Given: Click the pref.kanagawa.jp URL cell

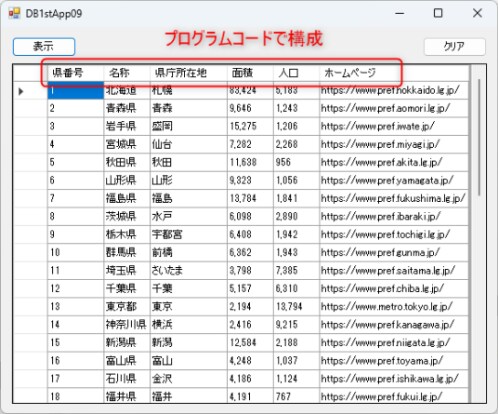Looking at the screenshot, I should coord(394,324).
